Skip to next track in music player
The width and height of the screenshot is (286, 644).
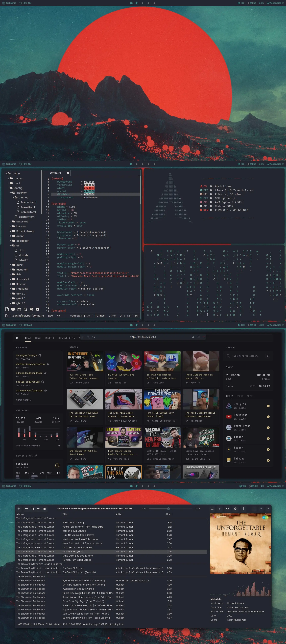click(38, 509)
